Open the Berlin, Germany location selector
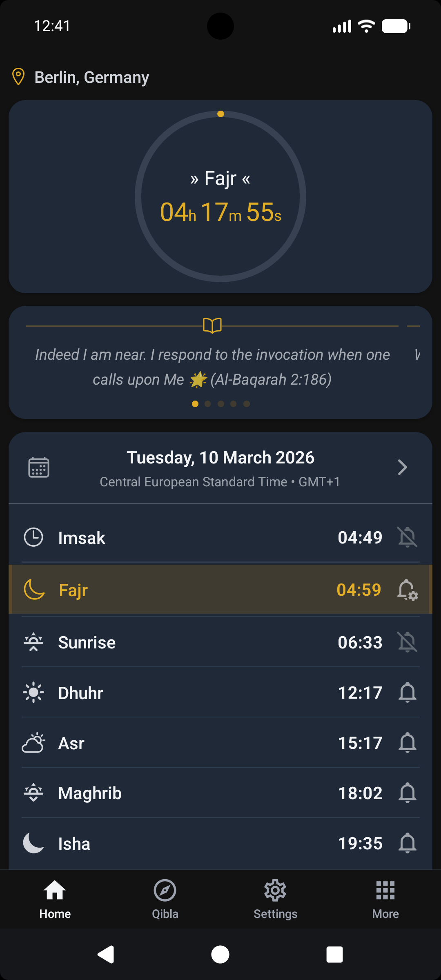The height and width of the screenshot is (980, 441). tap(91, 77)
